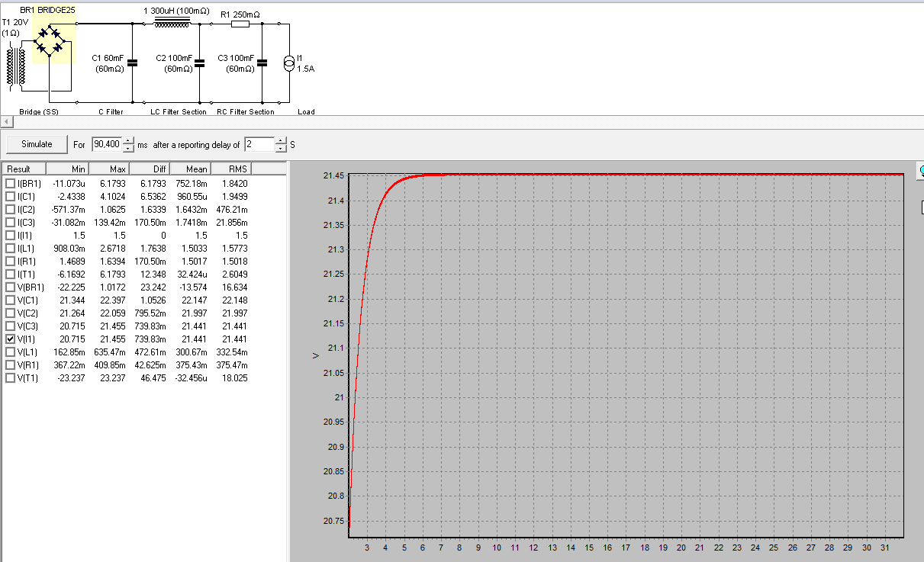Enable the I(BR1) result checkbox
This screenshot has height=562, width=924.
point(10,183)
